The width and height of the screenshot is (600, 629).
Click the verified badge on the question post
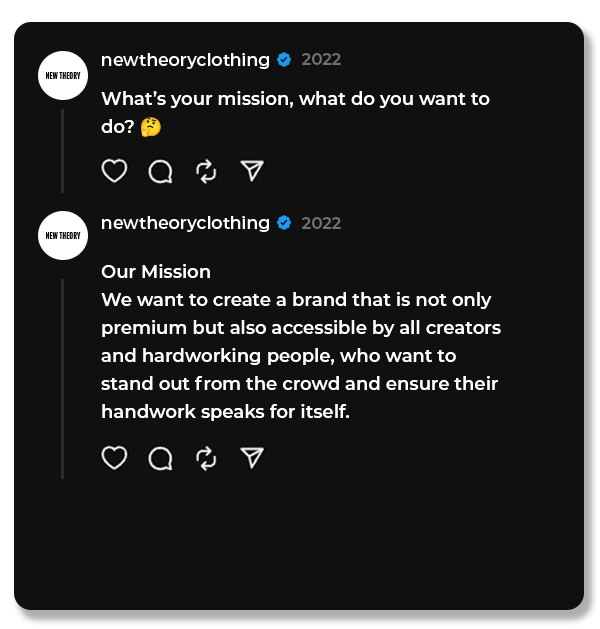[x=284, y=60]
